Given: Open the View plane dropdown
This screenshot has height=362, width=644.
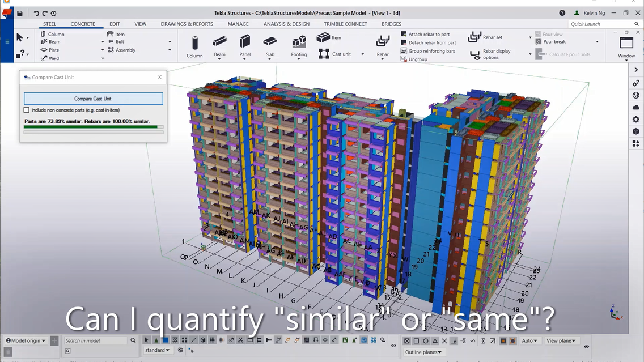Looking at the screenshot, I should [561, 340].
